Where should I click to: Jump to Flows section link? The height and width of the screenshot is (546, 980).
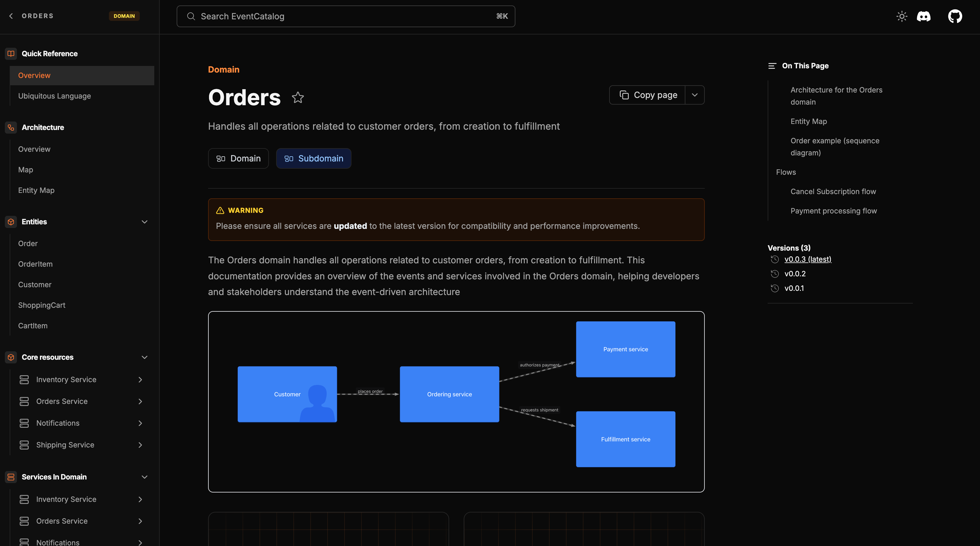tap(786, 172)
